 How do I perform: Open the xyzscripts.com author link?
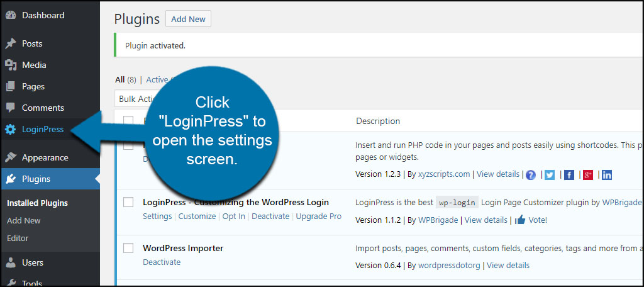[444, 174]
